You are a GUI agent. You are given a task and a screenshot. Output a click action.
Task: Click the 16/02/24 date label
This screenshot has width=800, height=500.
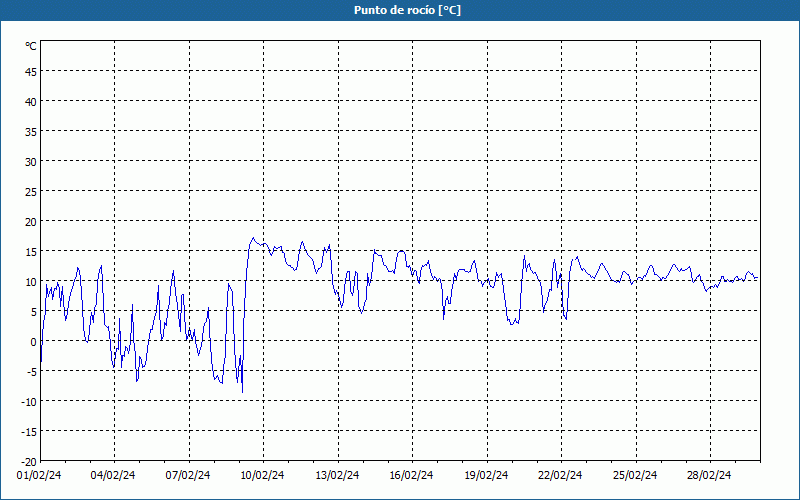pyautogui.click(x=411, y=476)
